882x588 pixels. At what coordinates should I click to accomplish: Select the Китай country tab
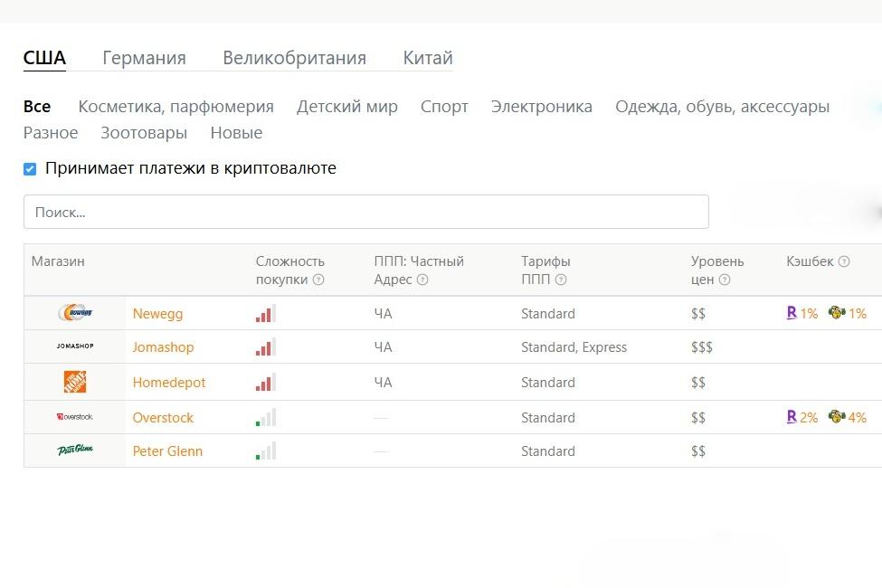point(427,59)
